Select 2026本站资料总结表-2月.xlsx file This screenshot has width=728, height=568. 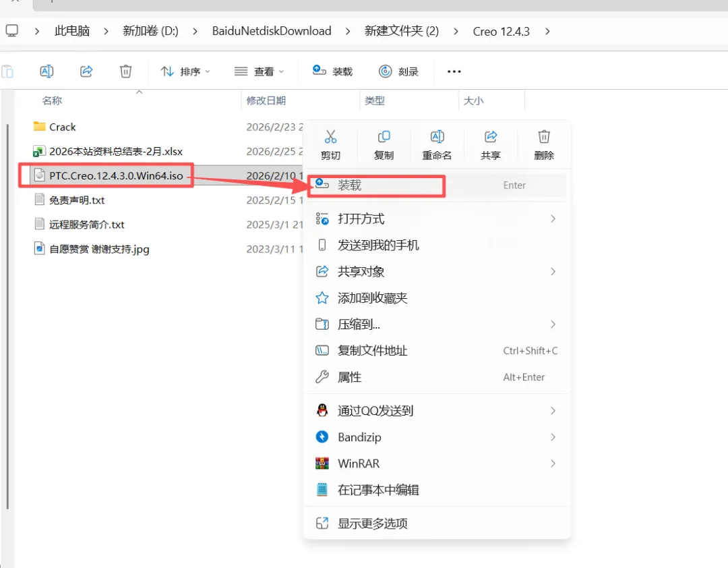(116, 152)
